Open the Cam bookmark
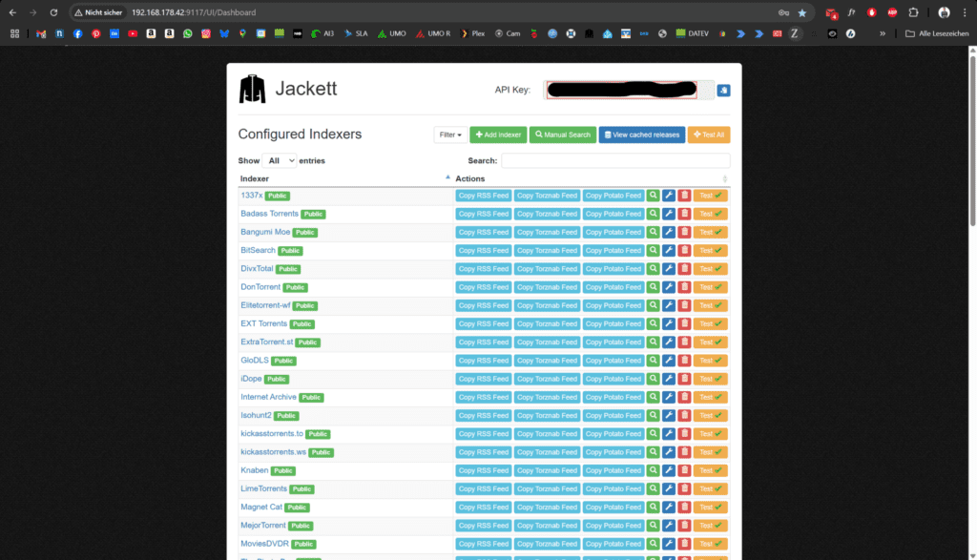 tap(508, 33)
